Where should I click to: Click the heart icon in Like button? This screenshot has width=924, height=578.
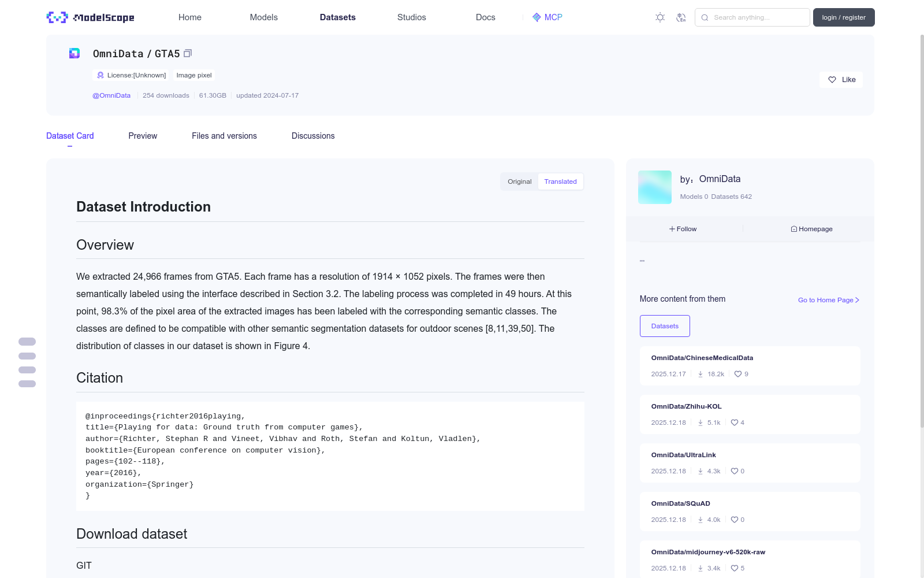tap(832, 80)
